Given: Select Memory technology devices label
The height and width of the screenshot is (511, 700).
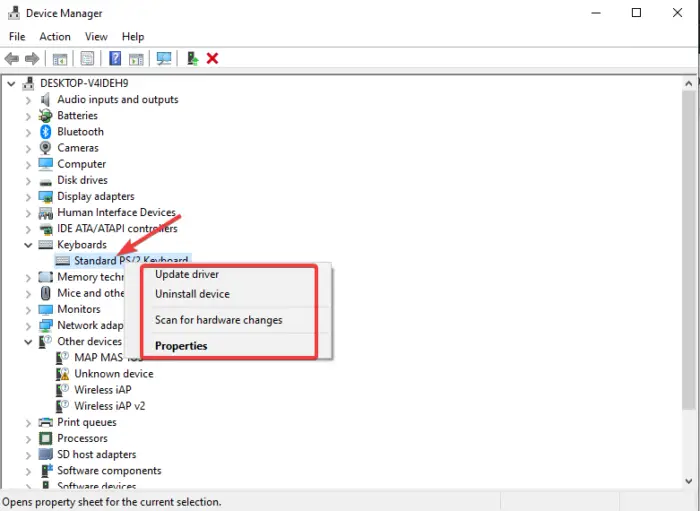Looking at the screenshot, I should pos(91,277).
